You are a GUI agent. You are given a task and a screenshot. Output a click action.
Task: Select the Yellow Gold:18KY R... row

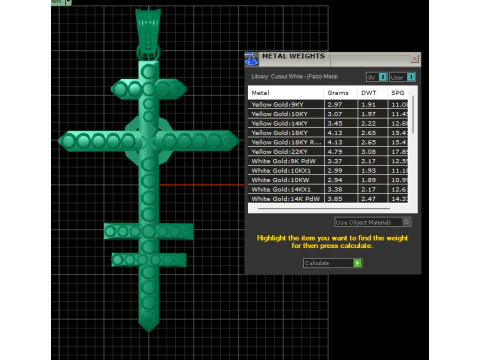pyautogui.click(x=328, y=142)
